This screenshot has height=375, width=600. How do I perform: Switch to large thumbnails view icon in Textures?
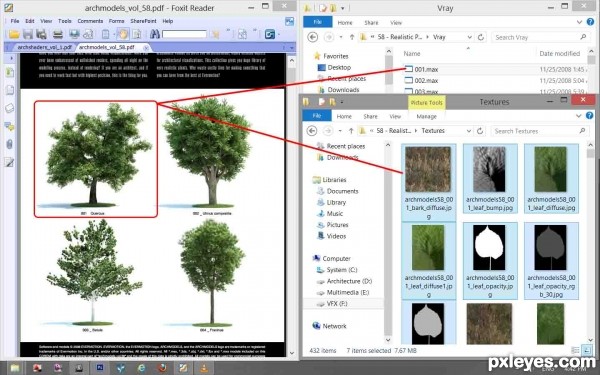pos(586,350)
